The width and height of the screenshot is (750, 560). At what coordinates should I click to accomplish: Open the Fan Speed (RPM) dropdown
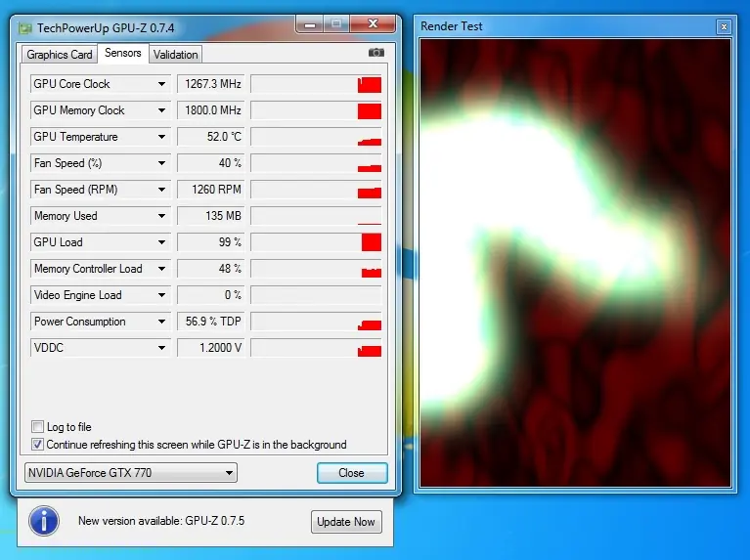click(x=161, y=190)
